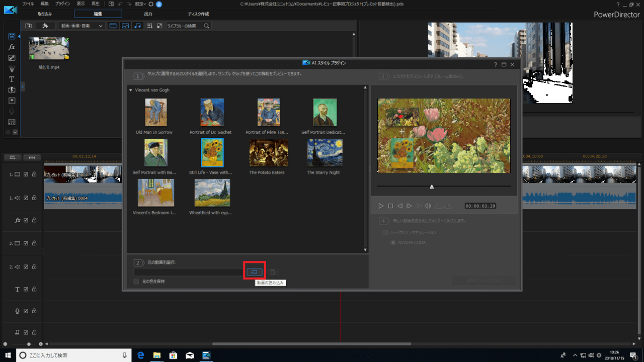Image resolution: width=644 pixels, height=362 pixels.
Task: Click the import media folder icon
Action: [29, 26]
